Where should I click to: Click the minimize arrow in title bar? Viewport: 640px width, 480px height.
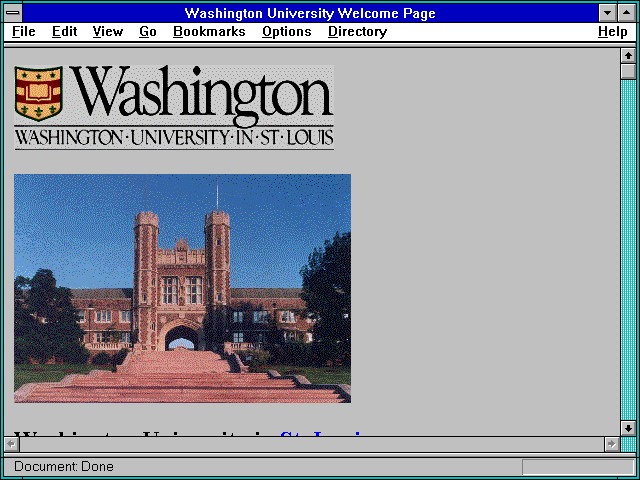click(x=607, y=13)
